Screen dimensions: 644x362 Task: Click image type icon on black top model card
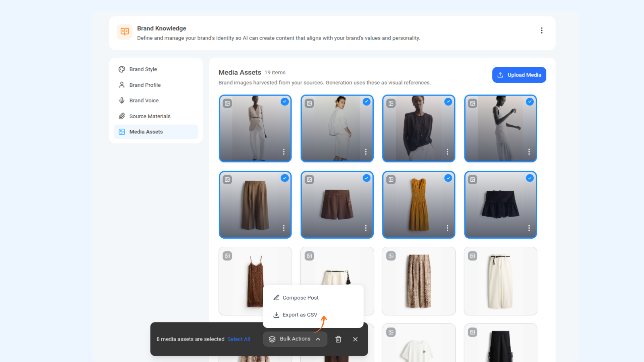(x=391, y=103)
